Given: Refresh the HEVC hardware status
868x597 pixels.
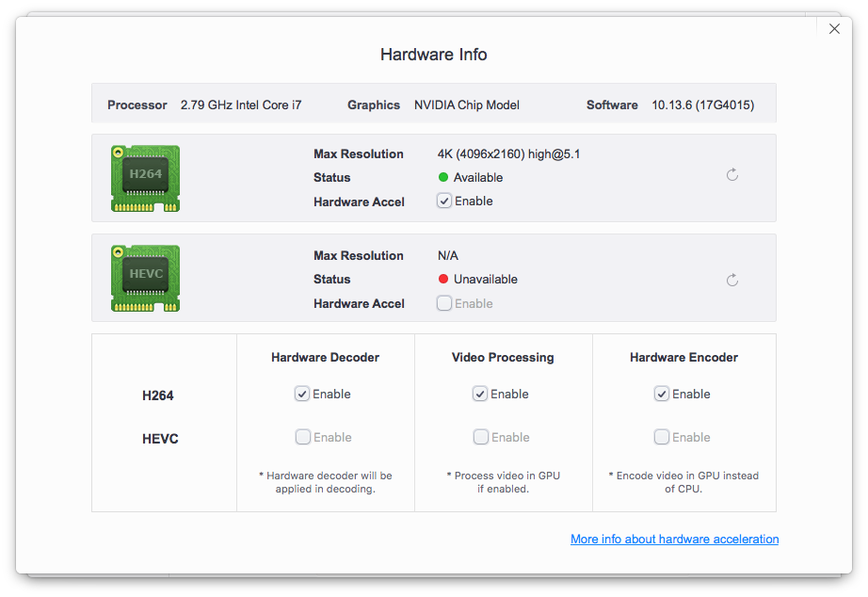Looking at the screenshot, I should [731, 281].
